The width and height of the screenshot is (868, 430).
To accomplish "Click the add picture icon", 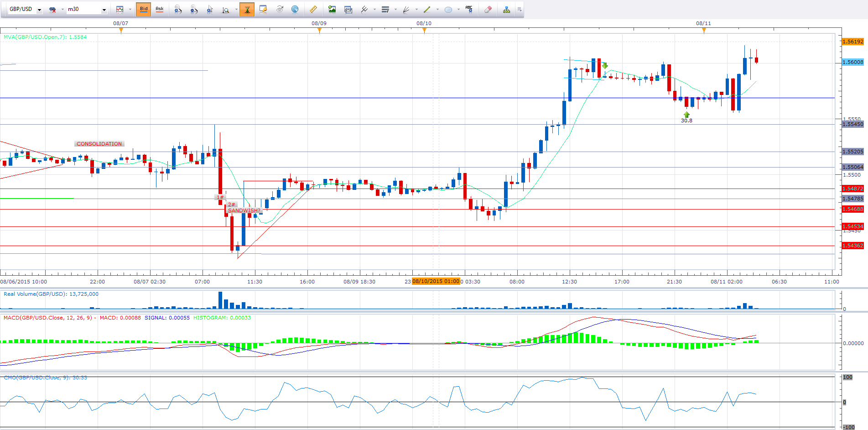I will click(x=332, y=10).
